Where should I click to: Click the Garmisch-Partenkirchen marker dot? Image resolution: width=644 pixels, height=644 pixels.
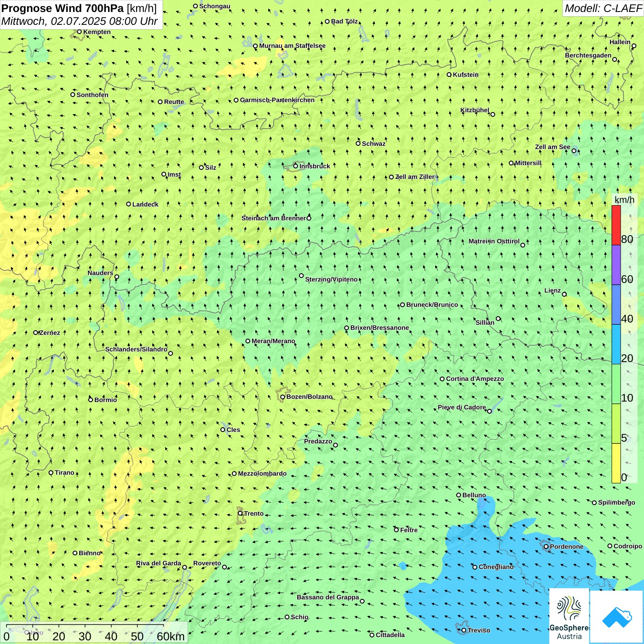(x=236, y=100)
